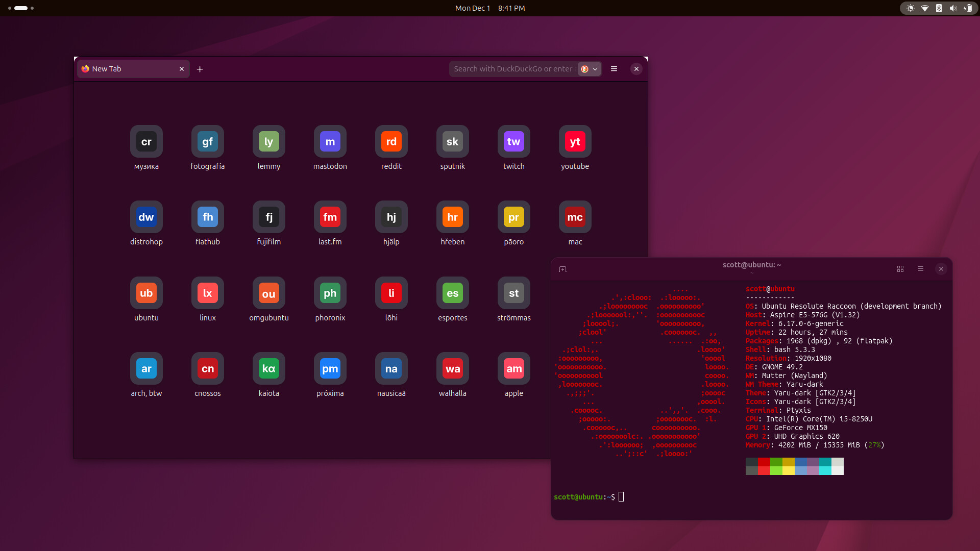Open the terminal hamburger menu
Screen dimensions: 980x551
coord(921,269)
